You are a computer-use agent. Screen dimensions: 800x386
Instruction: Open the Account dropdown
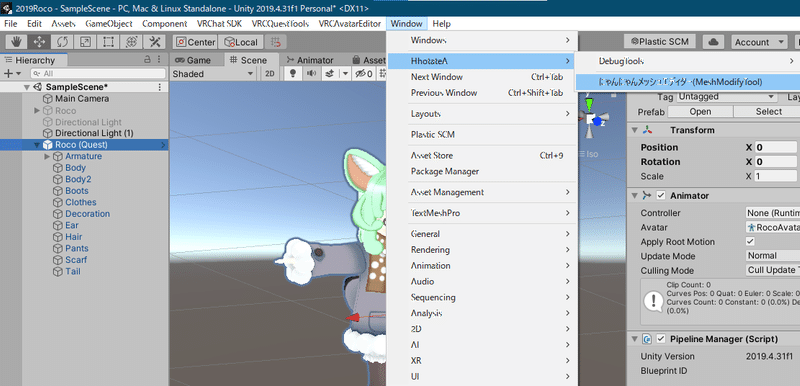point(759,42)
